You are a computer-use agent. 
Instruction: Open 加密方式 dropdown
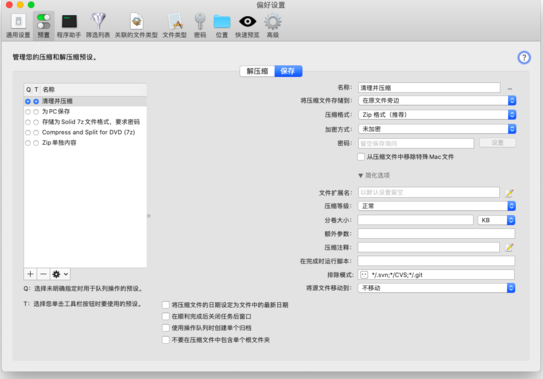point(437,129)
